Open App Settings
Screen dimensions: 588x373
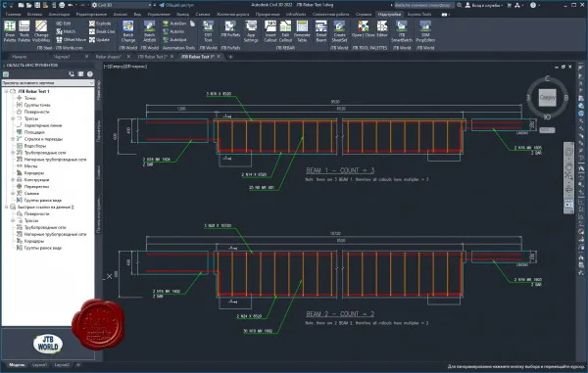pos(251,31)
